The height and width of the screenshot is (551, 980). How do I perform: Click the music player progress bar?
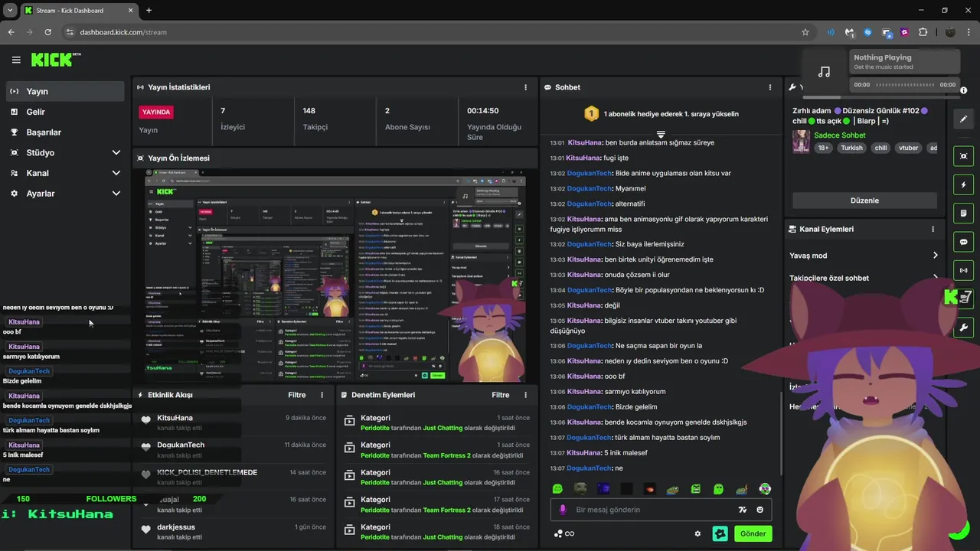905,85
